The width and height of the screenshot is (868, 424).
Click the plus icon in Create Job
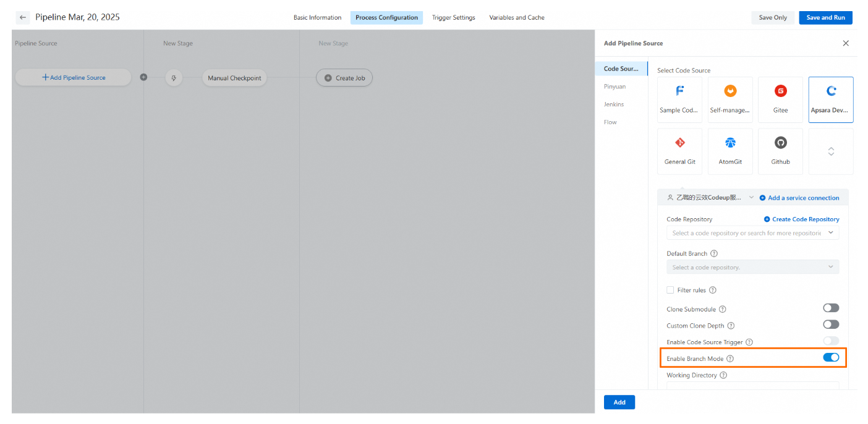pos(328,78)
